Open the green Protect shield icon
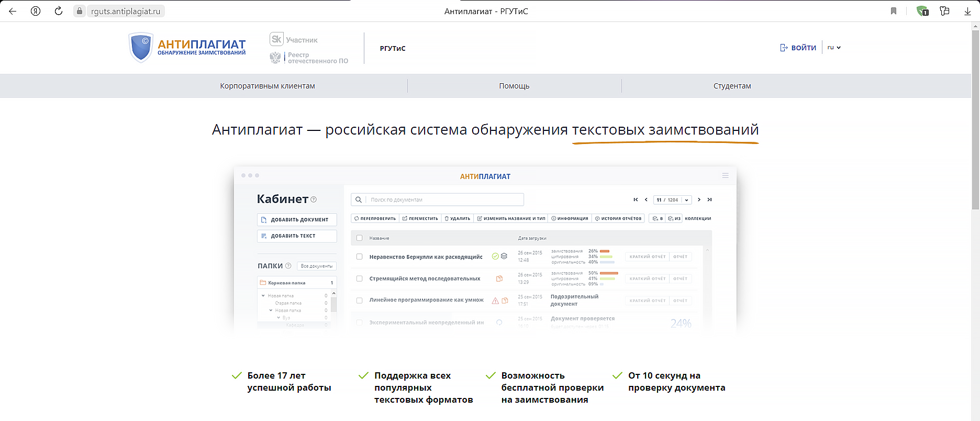This screenshot has width=980, height=421. 922,11
